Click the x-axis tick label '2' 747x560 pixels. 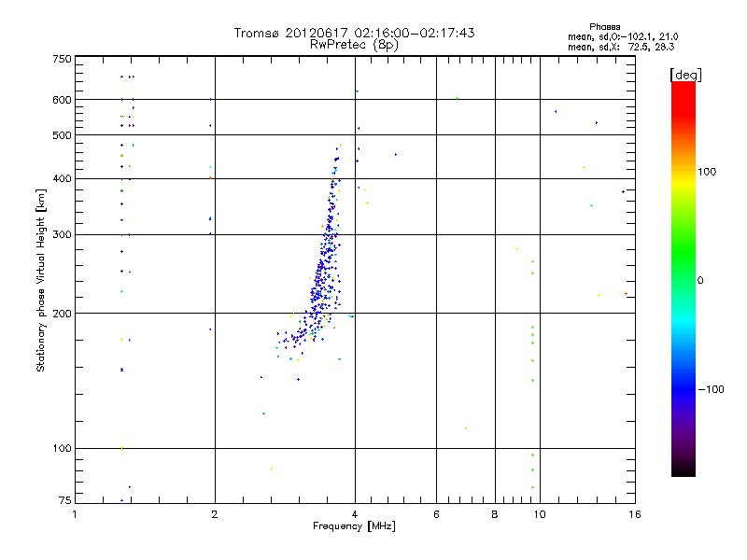pos(215,514)
